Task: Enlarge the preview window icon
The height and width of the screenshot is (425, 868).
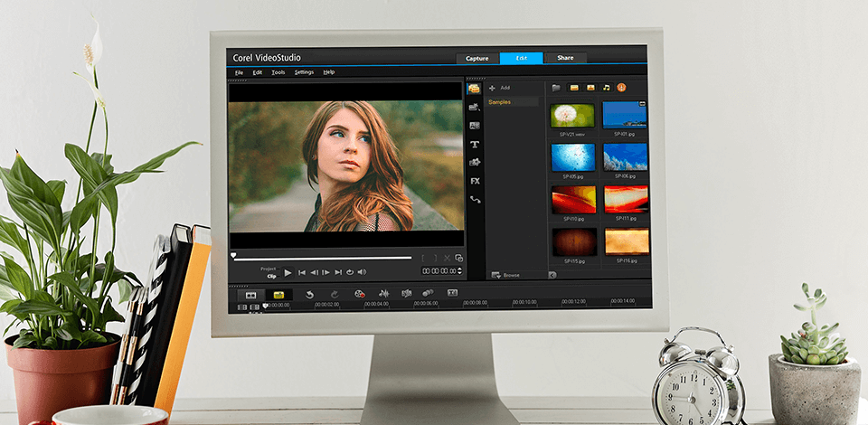Action: point(459,258)
